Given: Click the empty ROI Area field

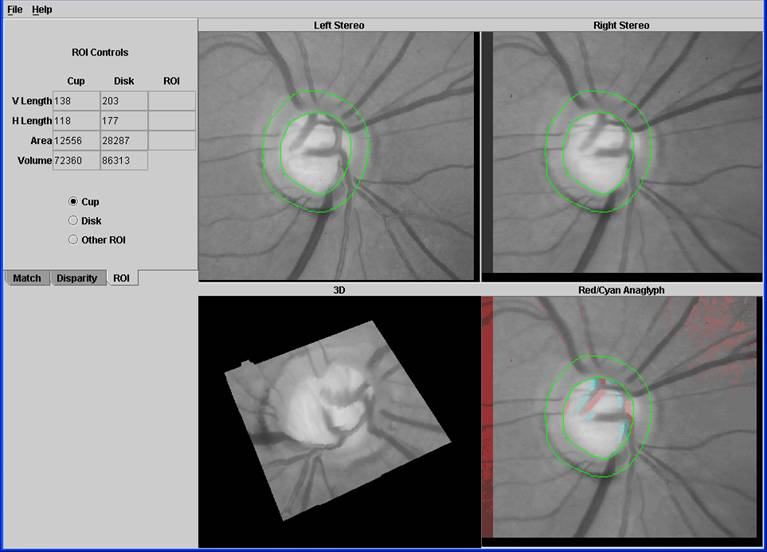Looking at the screenshot, I should [172, 140].
